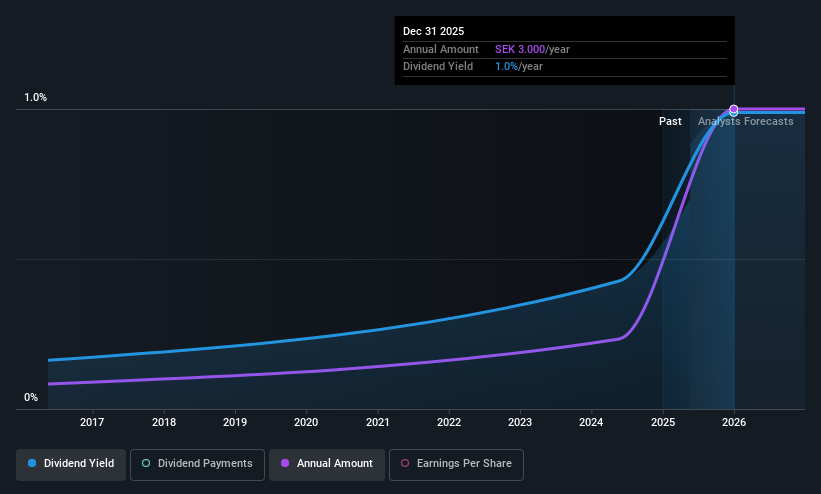Select the Analysts Forecasts label
The image size is (821, 494).
[x=746, y=122]
